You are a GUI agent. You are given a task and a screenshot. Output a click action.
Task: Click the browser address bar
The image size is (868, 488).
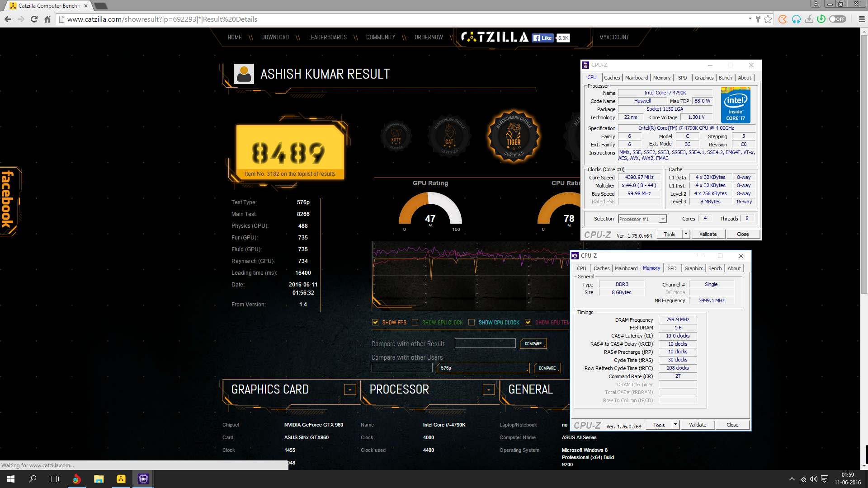point(402,19)
